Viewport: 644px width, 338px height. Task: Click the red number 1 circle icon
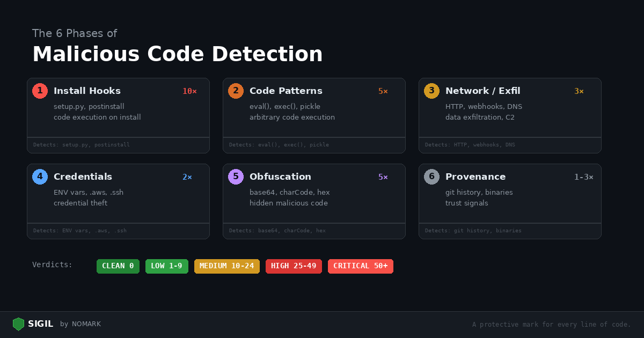click(40, 91)
